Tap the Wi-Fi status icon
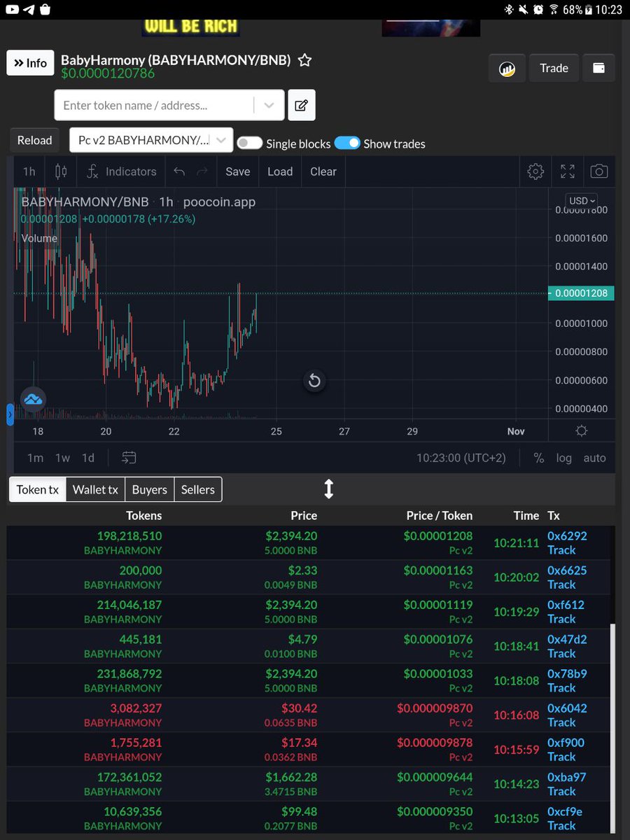Image resolution: width=630 pixels, height=840 pixels. coord(553,9)
